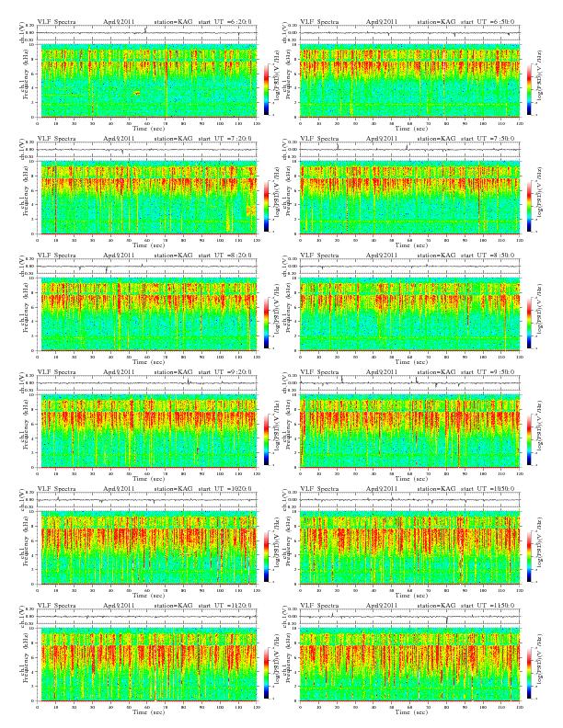Click the ch.1(V) waveform strip above the 7:20:0 spectrogram

[x=147, y=150]
